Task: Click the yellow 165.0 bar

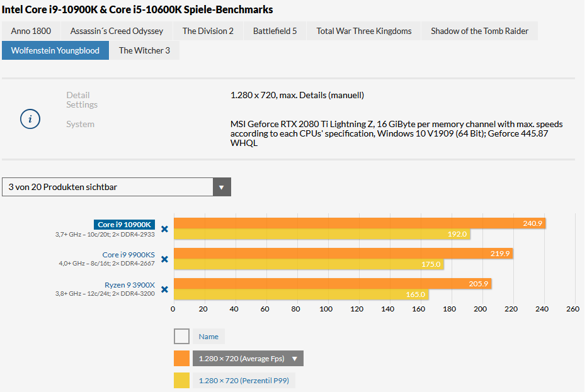Action: (x=301, y=294)
